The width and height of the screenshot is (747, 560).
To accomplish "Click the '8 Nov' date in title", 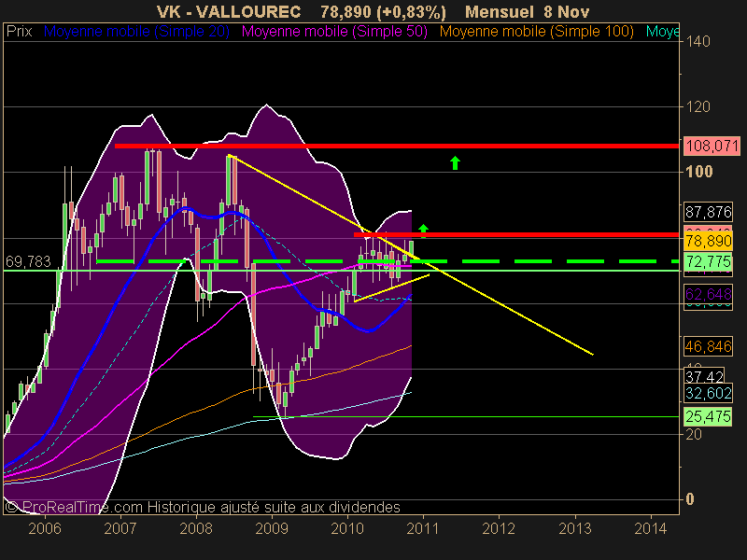I will click(567, 11).
